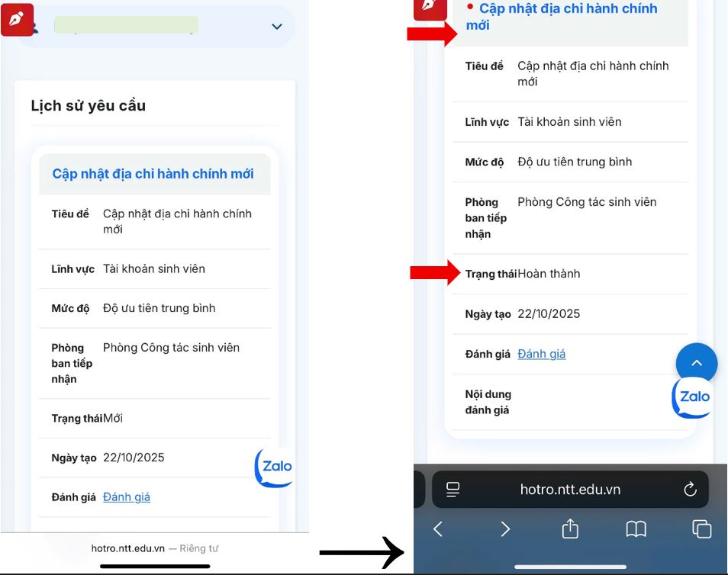Open Safari page format menu icon

[453, 490]
